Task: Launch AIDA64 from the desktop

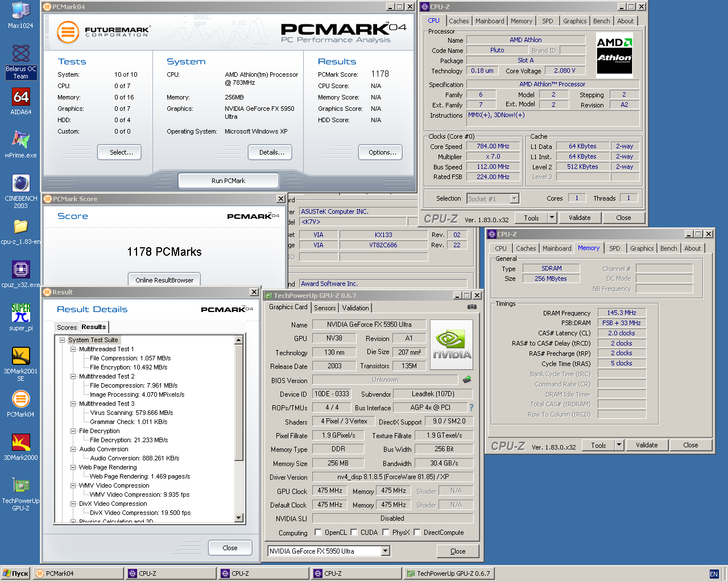Action: pyautogui.click(x=20, y=102)
